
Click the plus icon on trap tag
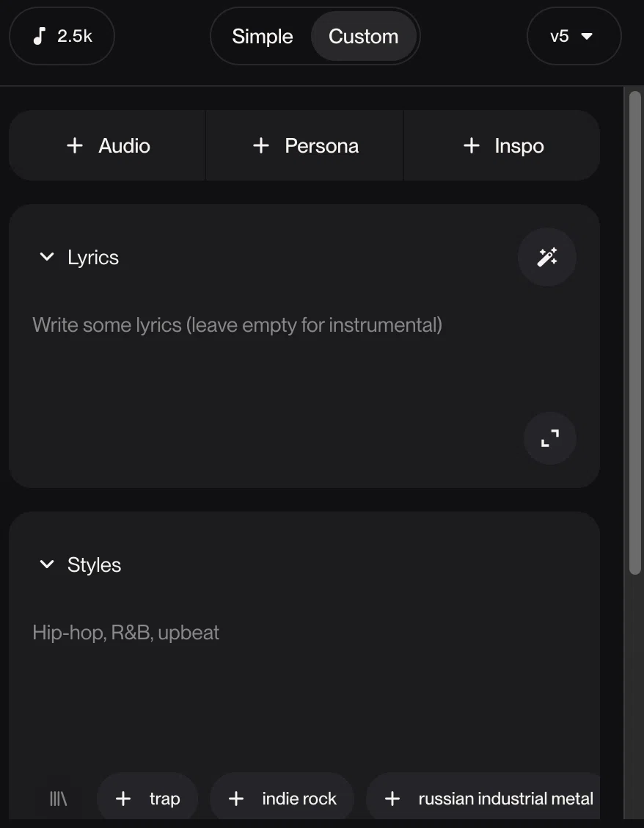(x=123, y=799)
